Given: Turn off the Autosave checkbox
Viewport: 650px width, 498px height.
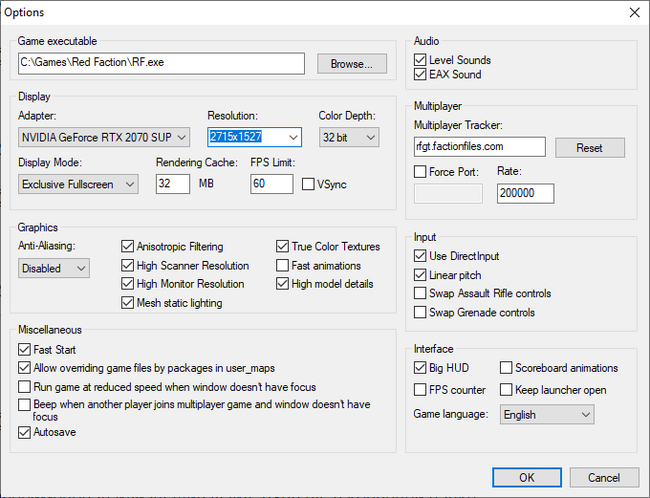Looking at the screenshot, I should 25,432.
